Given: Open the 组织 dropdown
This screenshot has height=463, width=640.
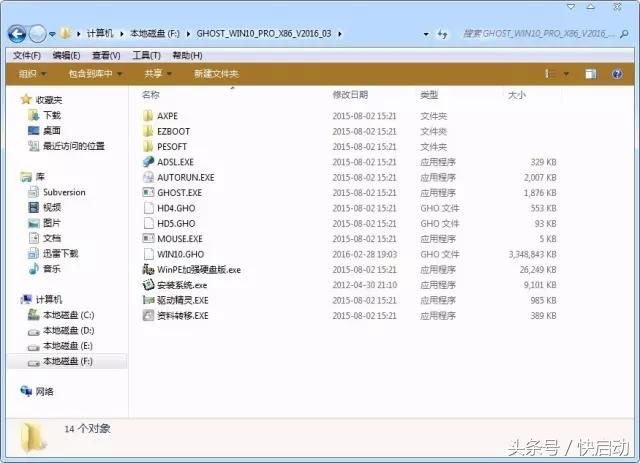Looking at the screenshot, I should pyautogui.click(x=33, y=74).
